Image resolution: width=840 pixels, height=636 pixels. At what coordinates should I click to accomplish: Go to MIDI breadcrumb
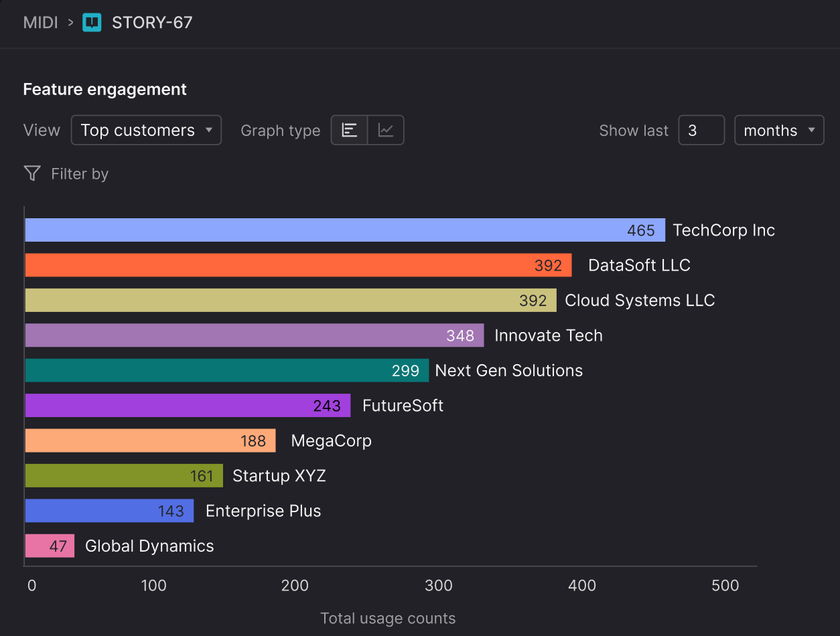(x=40, y=23)
